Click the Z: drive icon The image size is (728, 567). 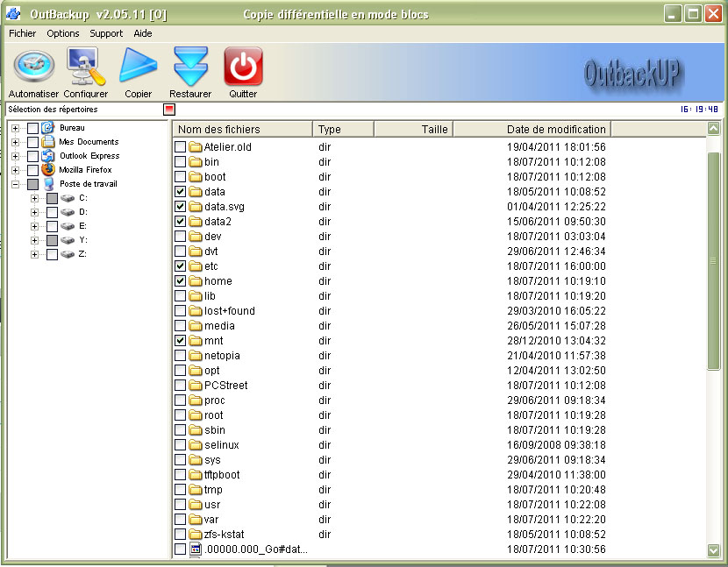[68, 254]
